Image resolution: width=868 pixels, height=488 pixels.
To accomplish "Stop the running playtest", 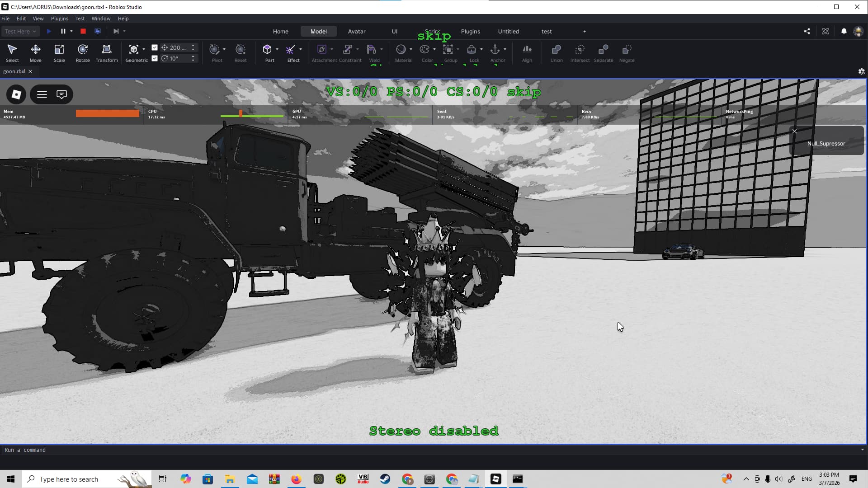I will click(x=83, y=31).
